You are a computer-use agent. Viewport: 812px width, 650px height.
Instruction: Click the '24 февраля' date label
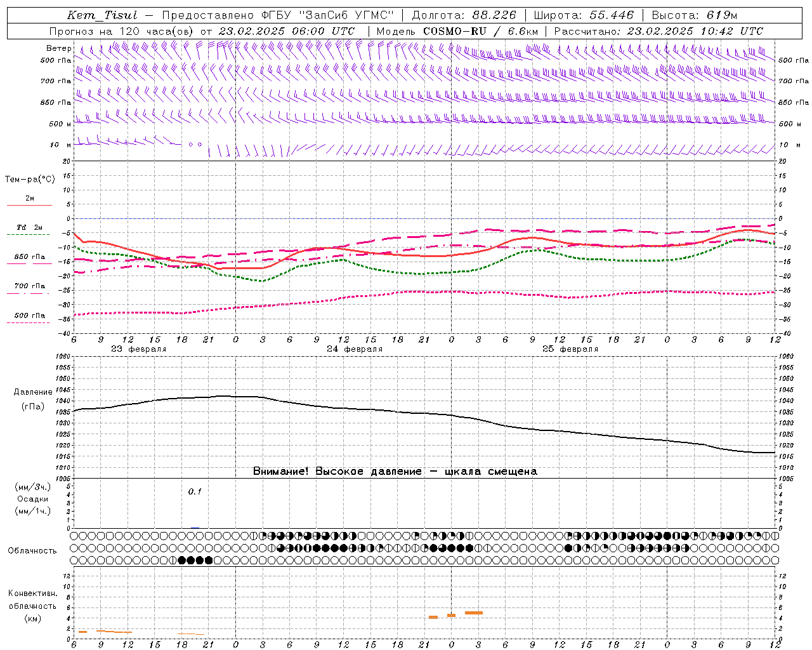tap(355, 349)
